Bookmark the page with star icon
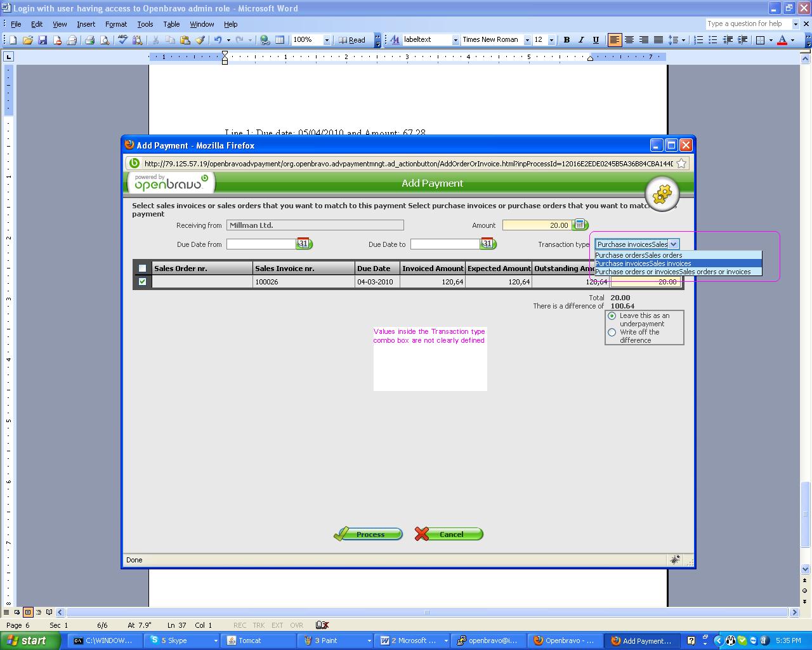This screenshot has width=812, height=650. [x=681, y=163]
